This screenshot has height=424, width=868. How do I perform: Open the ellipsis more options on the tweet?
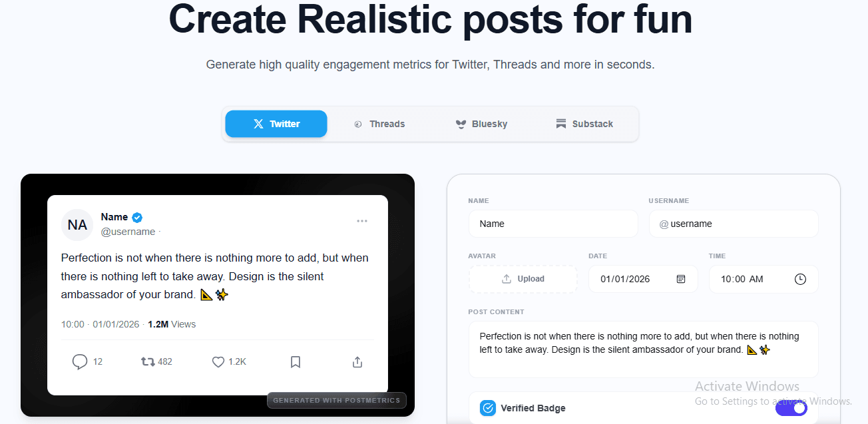(x=362, y=220)
